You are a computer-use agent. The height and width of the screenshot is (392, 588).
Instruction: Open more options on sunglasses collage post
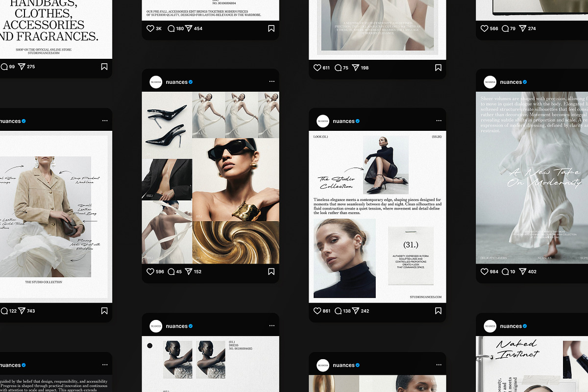click(x=271, y=82)
